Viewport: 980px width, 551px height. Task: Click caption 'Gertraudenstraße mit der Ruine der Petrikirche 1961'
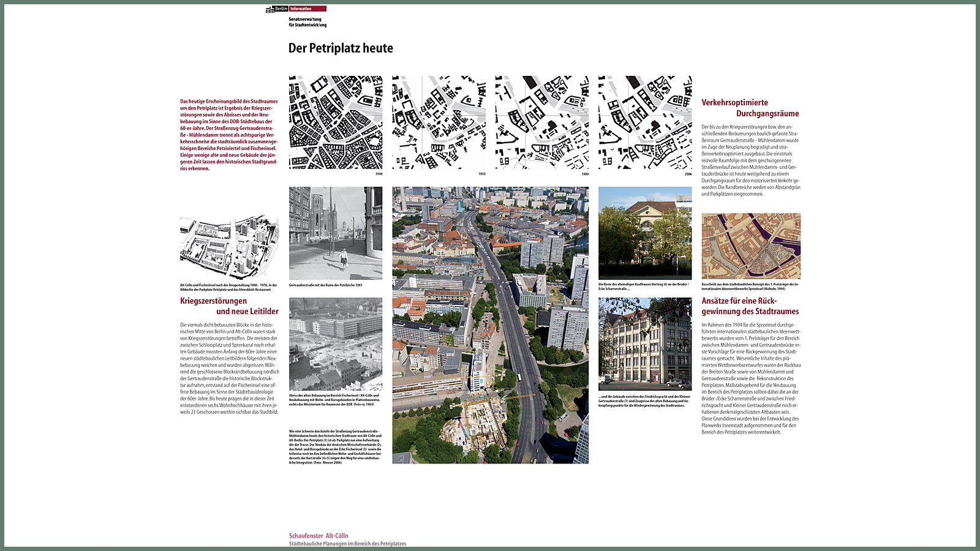click(326, 285)
